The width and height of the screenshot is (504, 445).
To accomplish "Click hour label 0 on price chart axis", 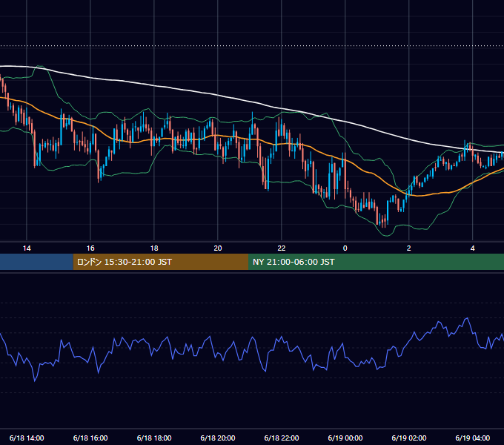I will 345,248.
